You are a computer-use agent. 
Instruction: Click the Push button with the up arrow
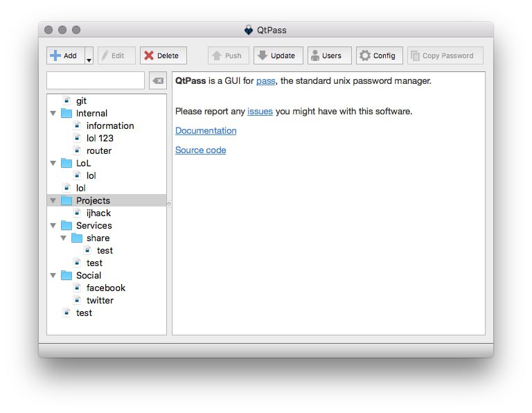click(229, 55)
